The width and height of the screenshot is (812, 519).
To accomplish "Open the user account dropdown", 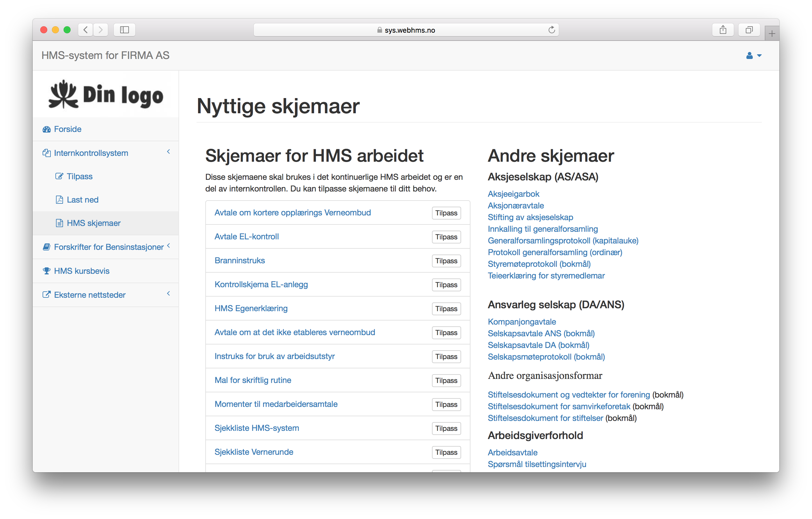I will tap(753, 56).
